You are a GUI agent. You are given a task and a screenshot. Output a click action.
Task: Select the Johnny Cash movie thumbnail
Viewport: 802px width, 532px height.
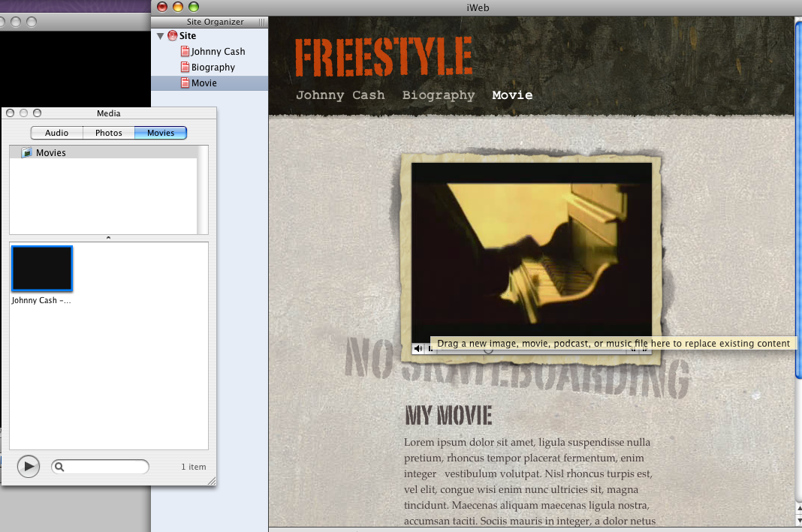click(x=42, y=269)
